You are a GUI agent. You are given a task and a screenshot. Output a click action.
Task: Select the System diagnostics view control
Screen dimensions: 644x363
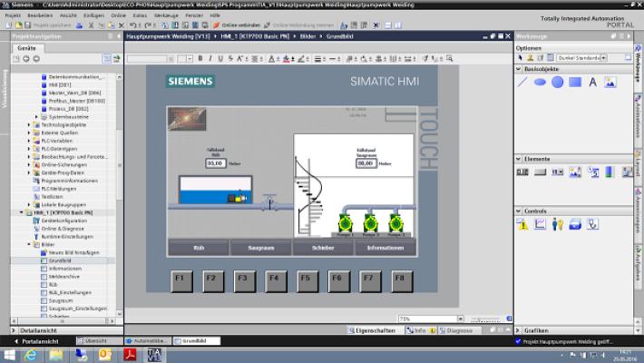(592, 224)
